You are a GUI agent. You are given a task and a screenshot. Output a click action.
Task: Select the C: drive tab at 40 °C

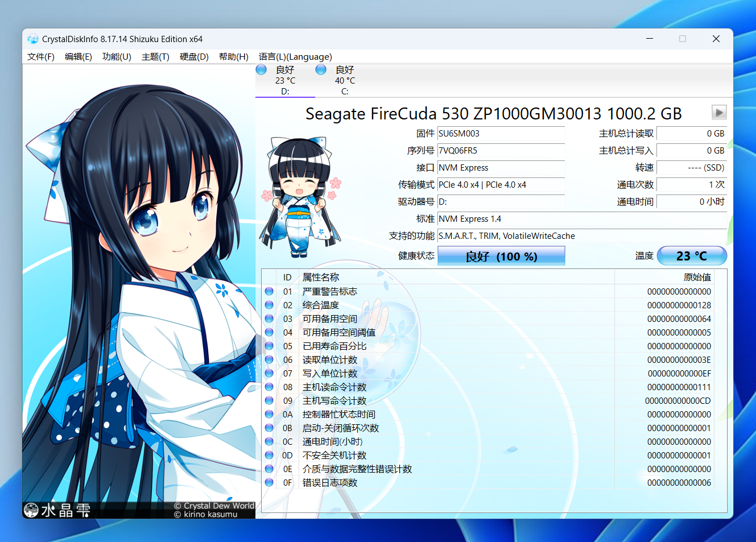(345, 81)
